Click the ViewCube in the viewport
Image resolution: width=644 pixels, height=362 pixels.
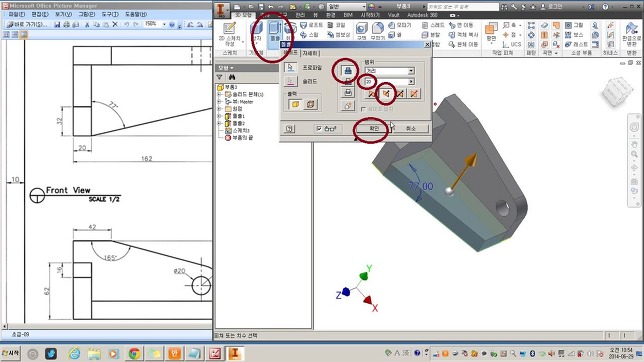point(617,91)
